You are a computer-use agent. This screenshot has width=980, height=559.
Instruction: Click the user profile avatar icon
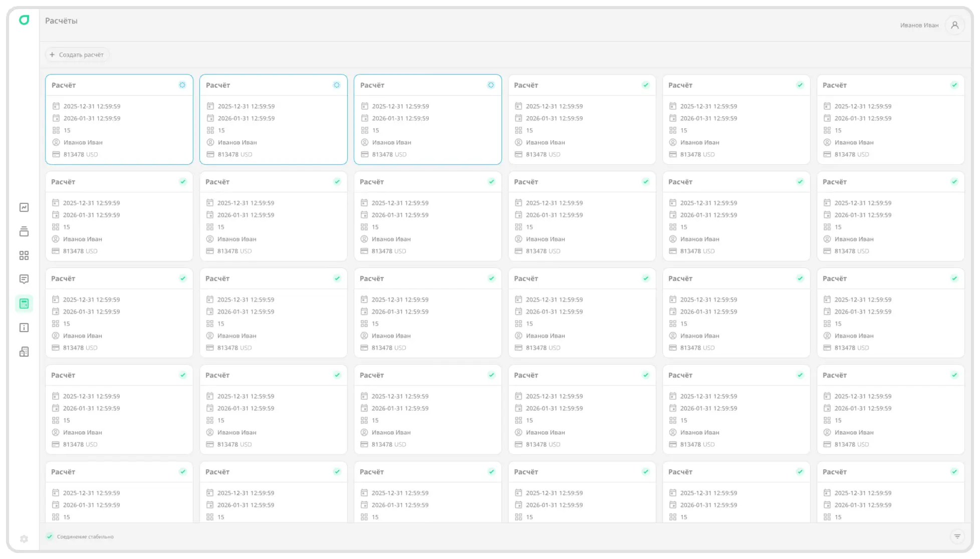(954, 25)
